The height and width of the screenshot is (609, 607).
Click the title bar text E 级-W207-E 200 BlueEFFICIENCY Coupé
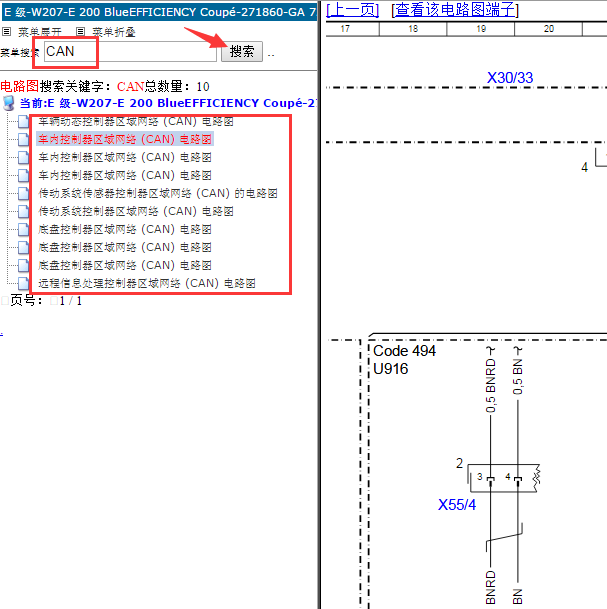click(159, 12)
